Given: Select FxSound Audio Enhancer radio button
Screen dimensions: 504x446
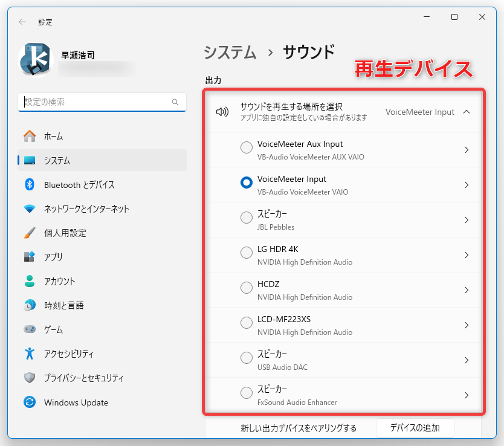Looking at the screenshot, I should pyautogui.click(x=247, y=393).
